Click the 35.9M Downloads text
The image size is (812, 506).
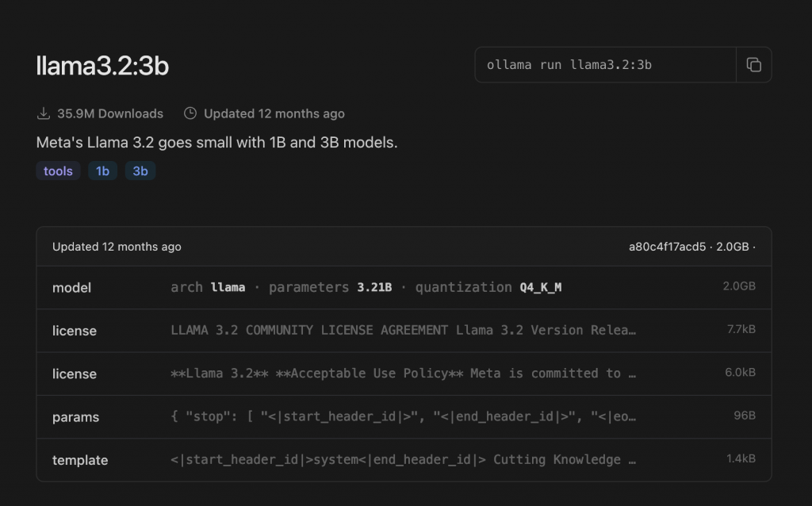pyautogui.click(x=110, y=113)
